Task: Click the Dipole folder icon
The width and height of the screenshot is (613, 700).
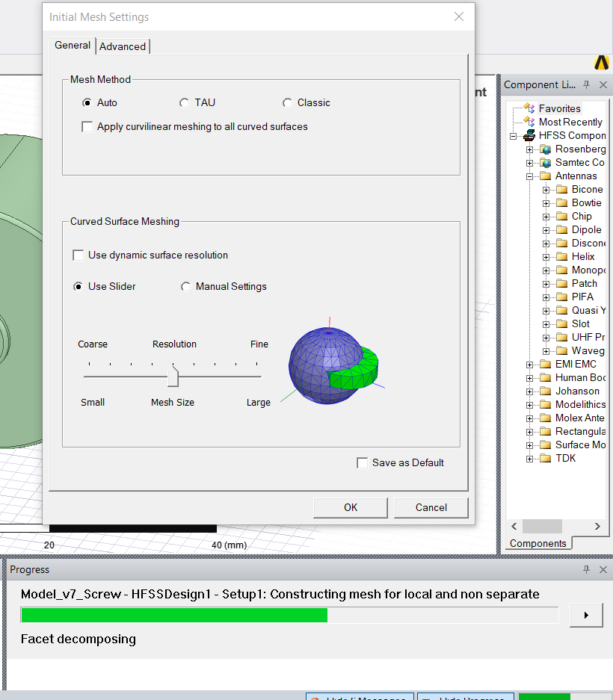Action: (x=562, y=229)
